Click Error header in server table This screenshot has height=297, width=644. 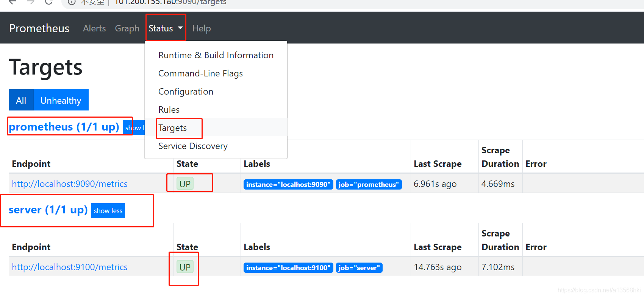(x=536, y=247)
